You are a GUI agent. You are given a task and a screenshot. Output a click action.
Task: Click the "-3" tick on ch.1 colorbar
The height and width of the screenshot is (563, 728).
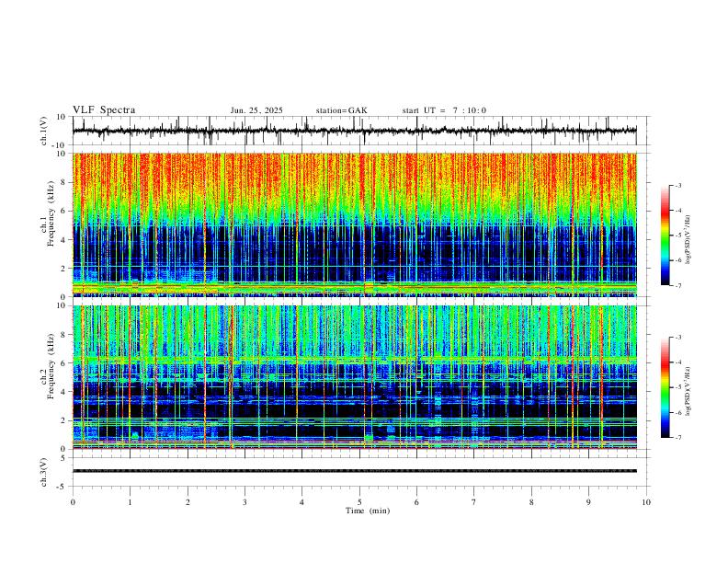[678, 185]
